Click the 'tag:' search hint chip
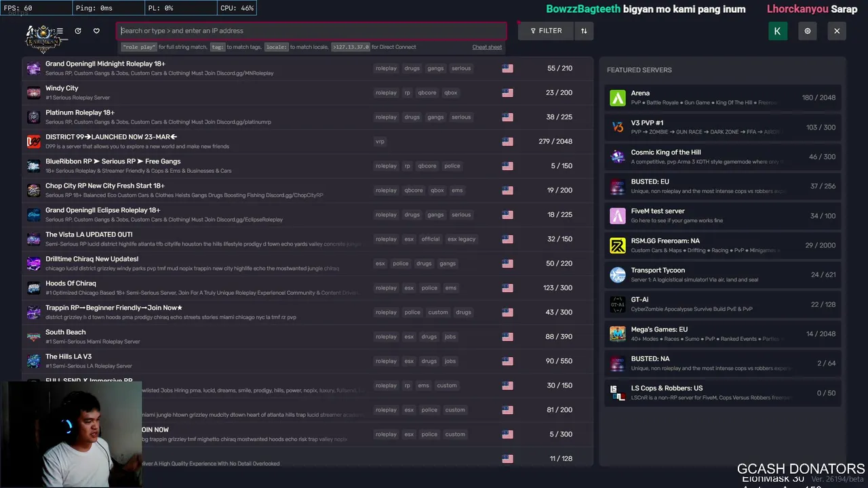 coord(218,47)
